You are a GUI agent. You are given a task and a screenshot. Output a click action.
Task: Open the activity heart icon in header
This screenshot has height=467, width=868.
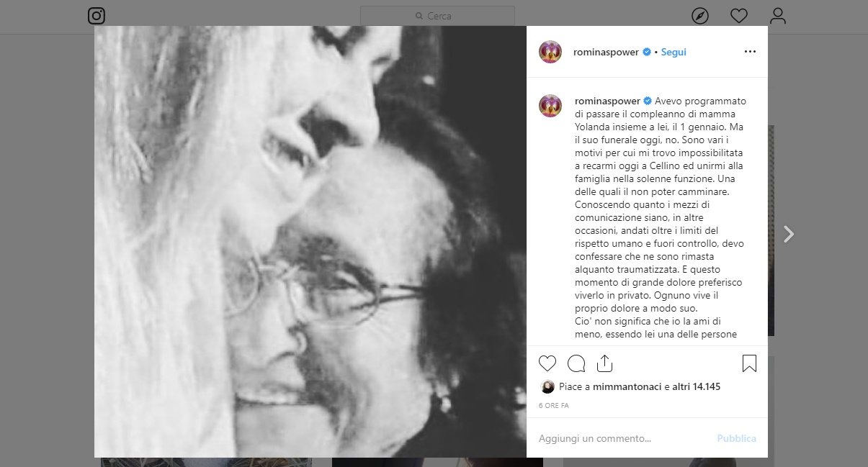[x=738, y=16]
